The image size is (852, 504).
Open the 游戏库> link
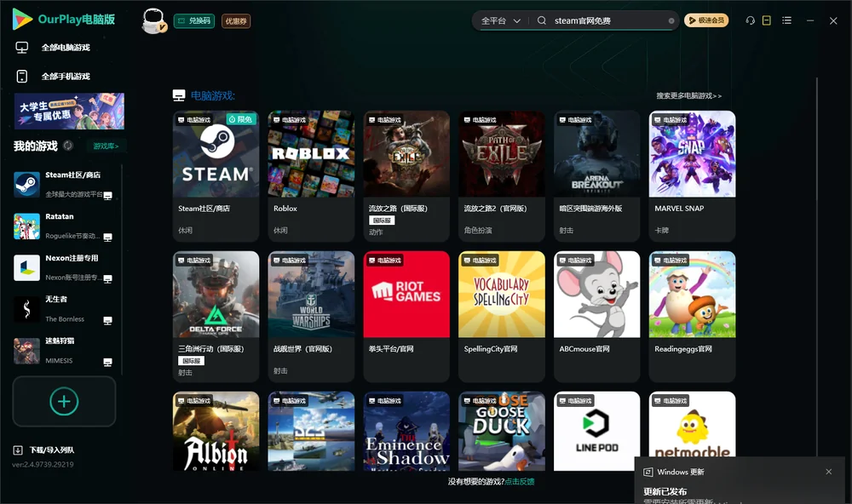click(106, 146)
